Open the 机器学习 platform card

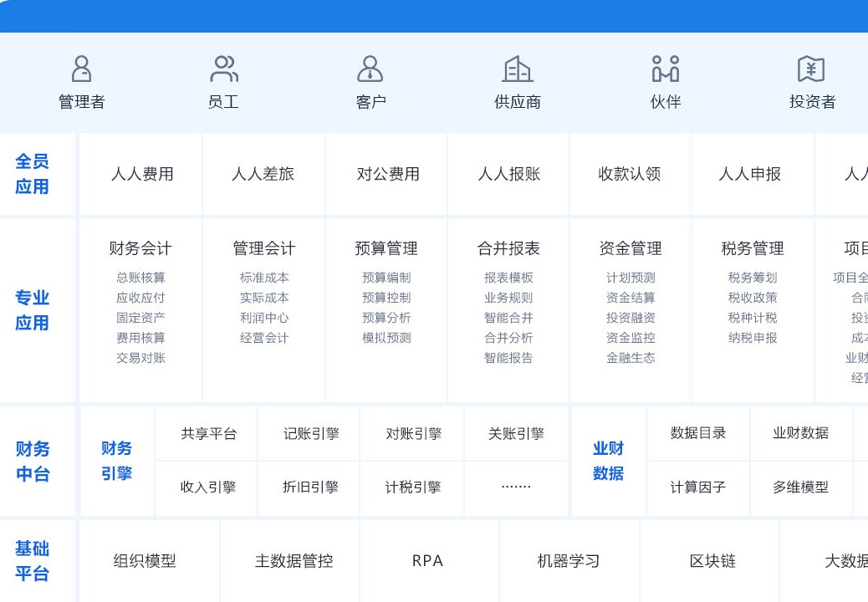click(x=569, y=560)
